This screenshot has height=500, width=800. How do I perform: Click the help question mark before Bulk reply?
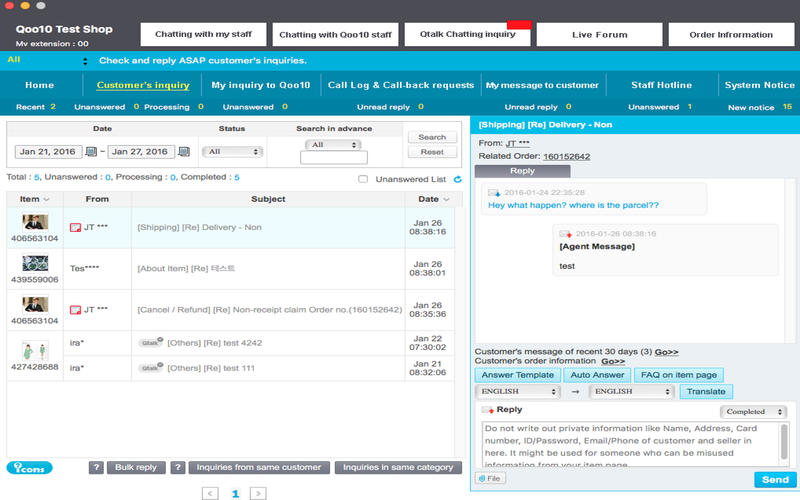coord(96,467)
